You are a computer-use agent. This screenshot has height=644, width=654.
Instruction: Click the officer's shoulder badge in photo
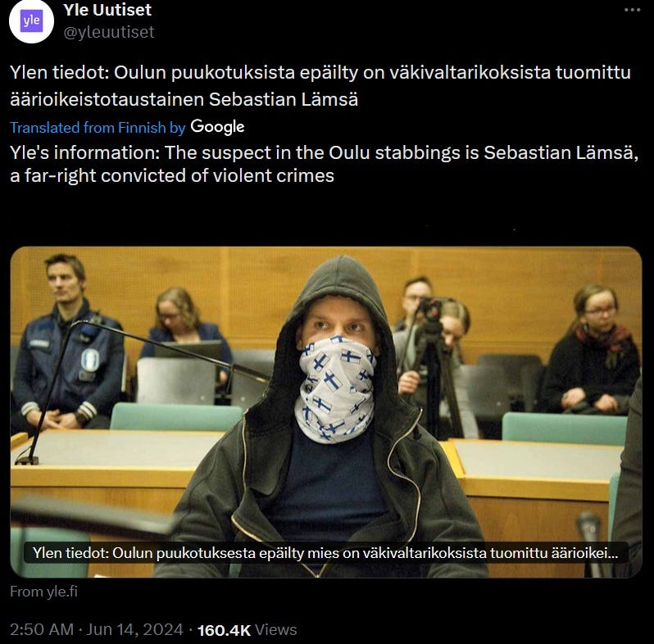(90, 360)
